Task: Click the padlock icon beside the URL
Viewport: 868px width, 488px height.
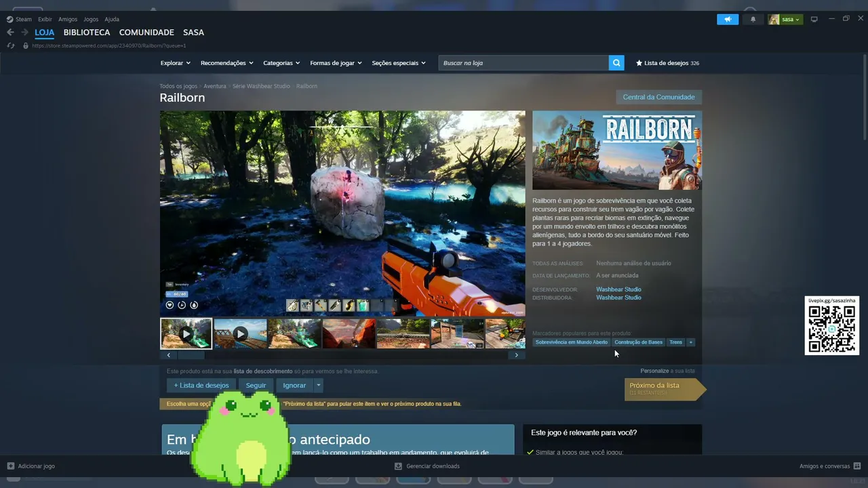Action: coord(26,45)
